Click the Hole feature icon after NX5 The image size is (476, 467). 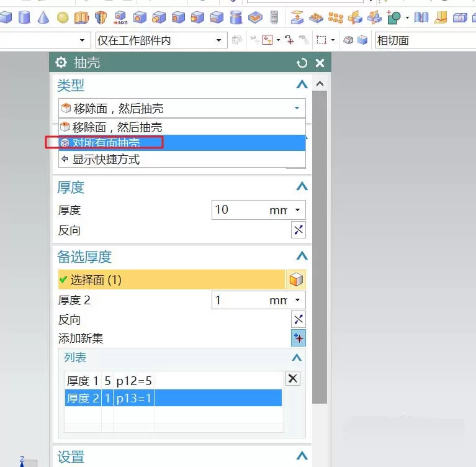(140, 17)
